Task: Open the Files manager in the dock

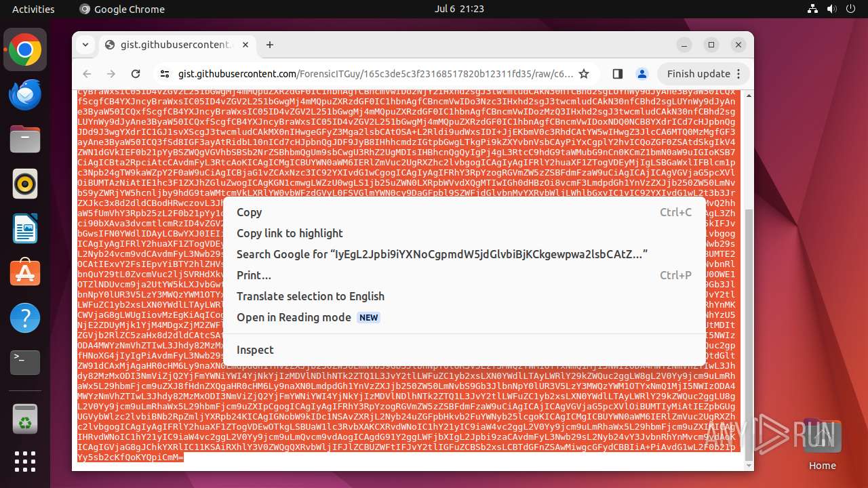Action: (x=25, y=140)
